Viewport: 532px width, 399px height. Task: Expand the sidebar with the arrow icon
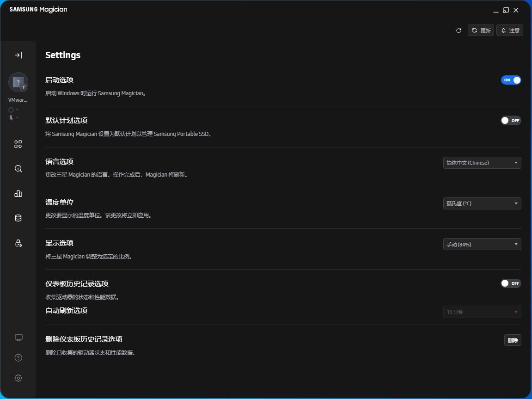click(x=18, y=55)
